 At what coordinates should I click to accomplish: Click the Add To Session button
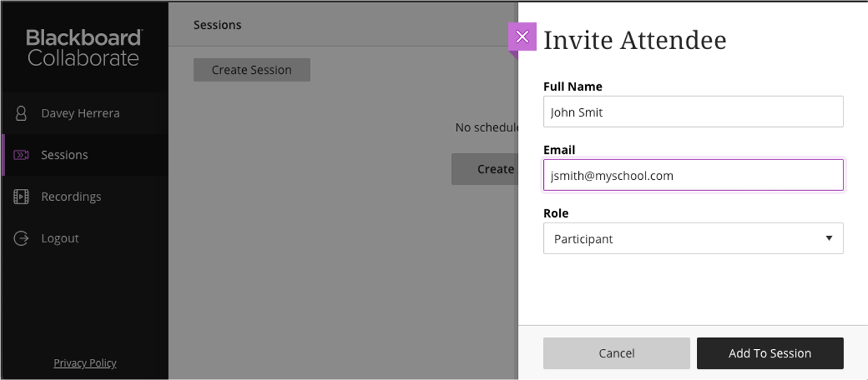click(770, 353)
